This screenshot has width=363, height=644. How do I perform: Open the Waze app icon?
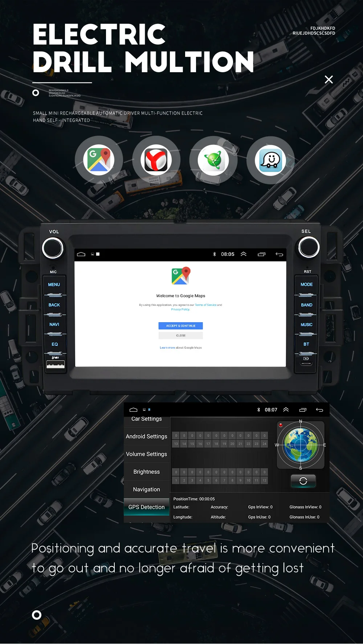[x=270, y=160]
